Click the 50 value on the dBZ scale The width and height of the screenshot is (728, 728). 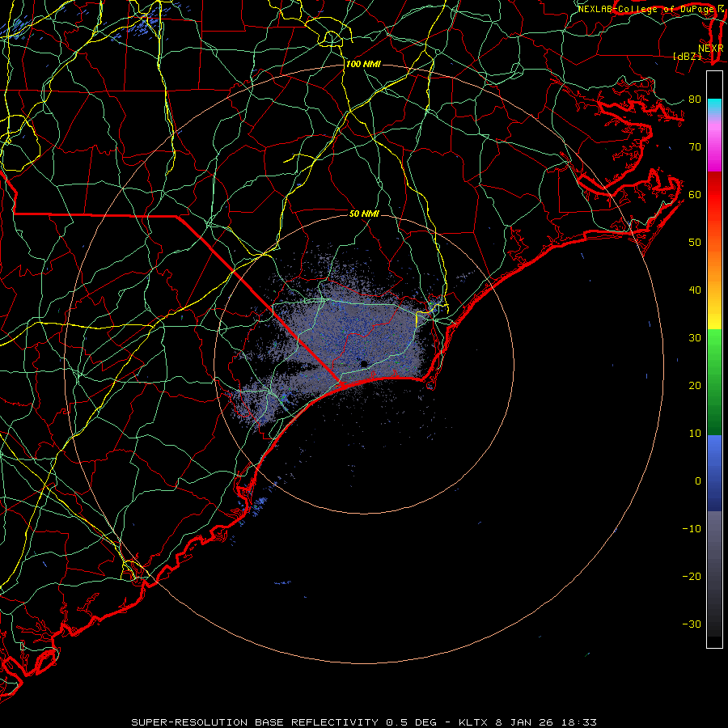pyautogui.click(x=695, y=243)
